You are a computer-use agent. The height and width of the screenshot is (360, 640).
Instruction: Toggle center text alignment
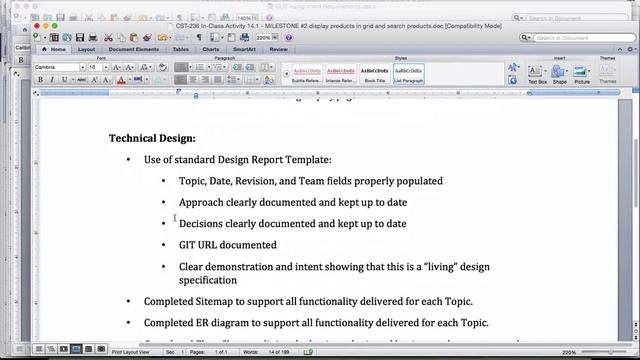click(x=193, y=80)
